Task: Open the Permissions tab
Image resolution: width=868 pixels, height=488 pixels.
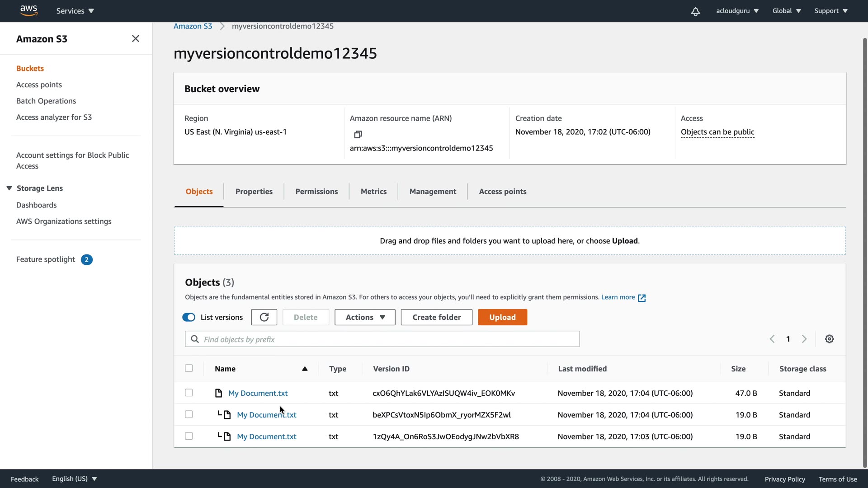Action: 316,192
